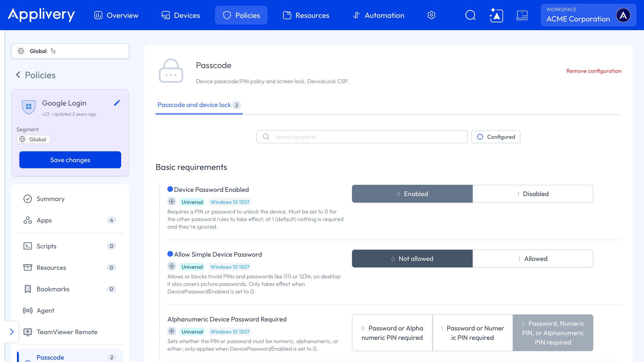Open the device grid icon in header
This screenshot has width=644, height=362.
pyautogui.click(x=522, y=15)
